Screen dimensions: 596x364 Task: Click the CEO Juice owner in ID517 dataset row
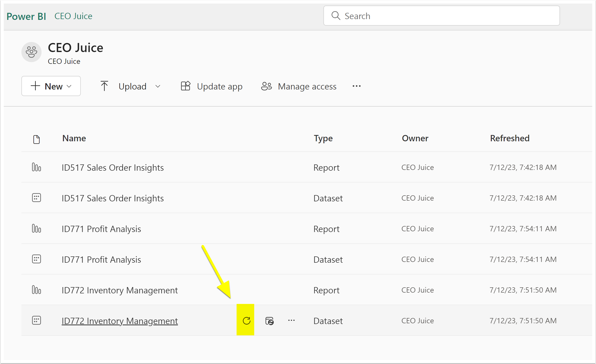coord(417,198)
